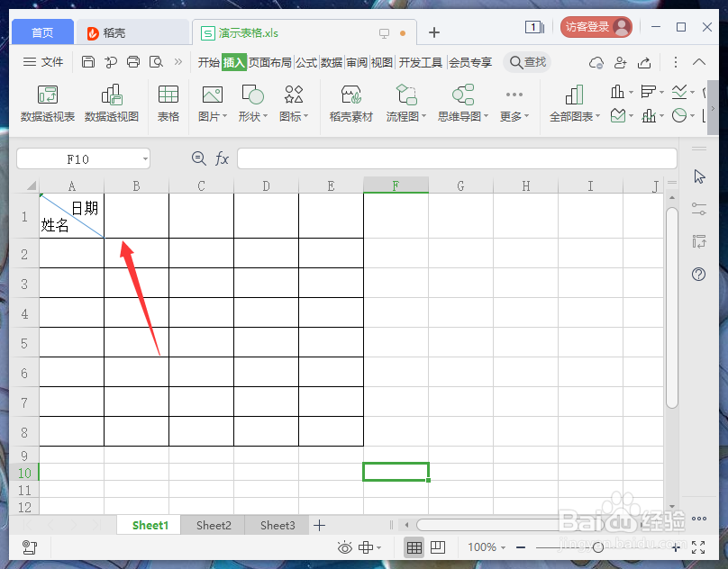Insert a 思维导图 mind map

coord(460,104)
